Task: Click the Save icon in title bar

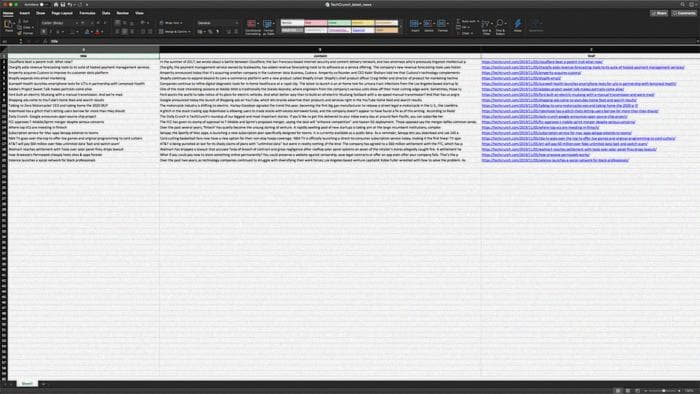Action: coord(62,4)
